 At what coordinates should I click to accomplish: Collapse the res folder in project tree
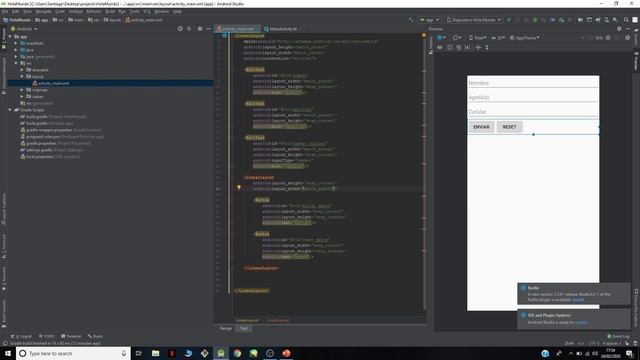tap(16, 63)
